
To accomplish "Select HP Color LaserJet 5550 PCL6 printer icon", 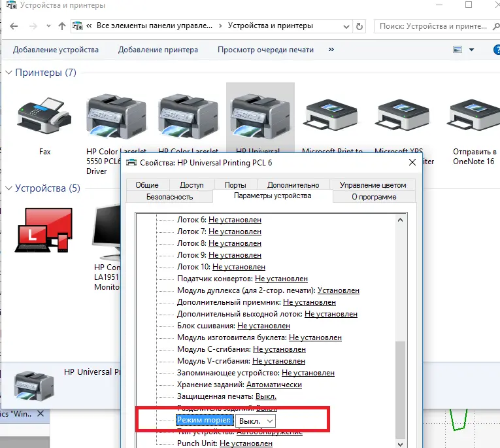I will (116, 117).
